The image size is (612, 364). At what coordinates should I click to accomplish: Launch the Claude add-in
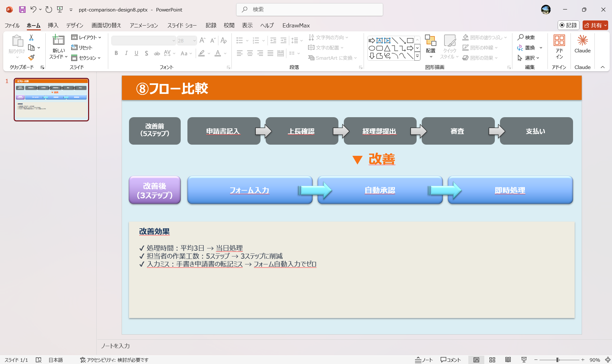(x=582, y=44)
